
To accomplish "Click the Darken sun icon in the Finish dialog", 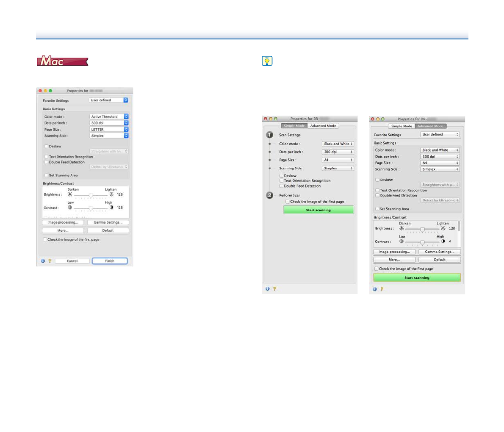I will pos(70,194).
